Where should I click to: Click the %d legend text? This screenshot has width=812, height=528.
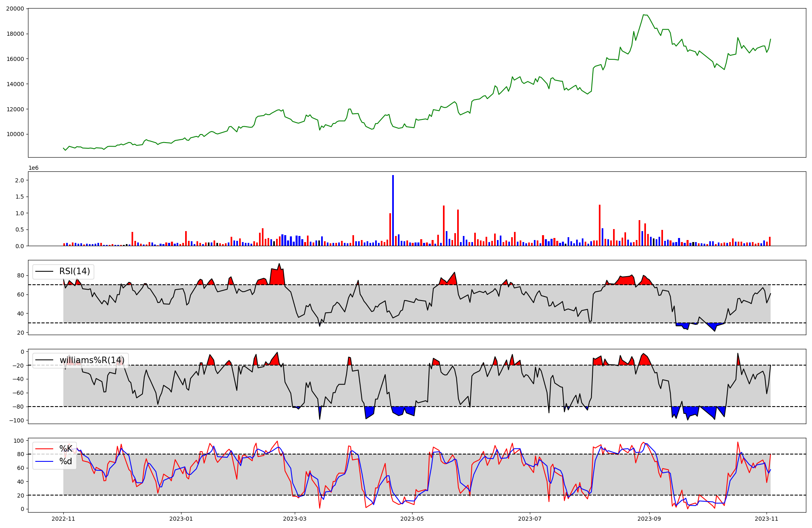[x=66, y=461]
